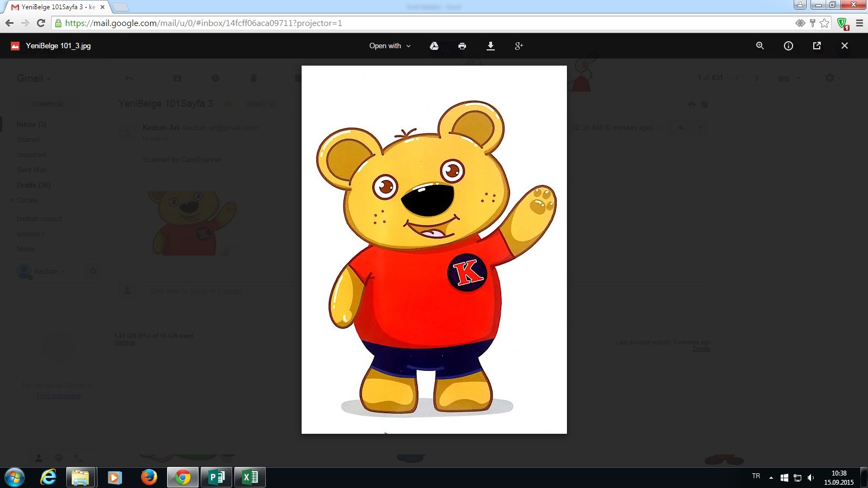Zoom in with the magnifier icon
The width and height of the screenshot is (868, 488).
click(760, 46)
